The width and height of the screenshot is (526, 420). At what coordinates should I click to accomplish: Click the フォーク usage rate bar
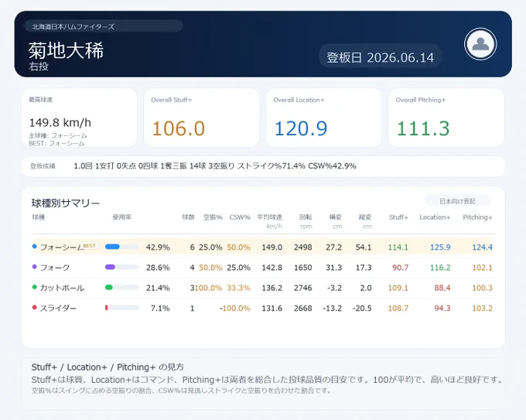(121, 268)
